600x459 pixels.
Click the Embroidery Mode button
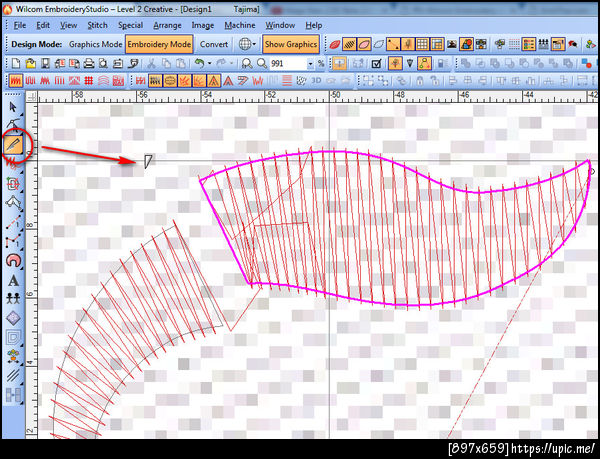tap(159, 44)
